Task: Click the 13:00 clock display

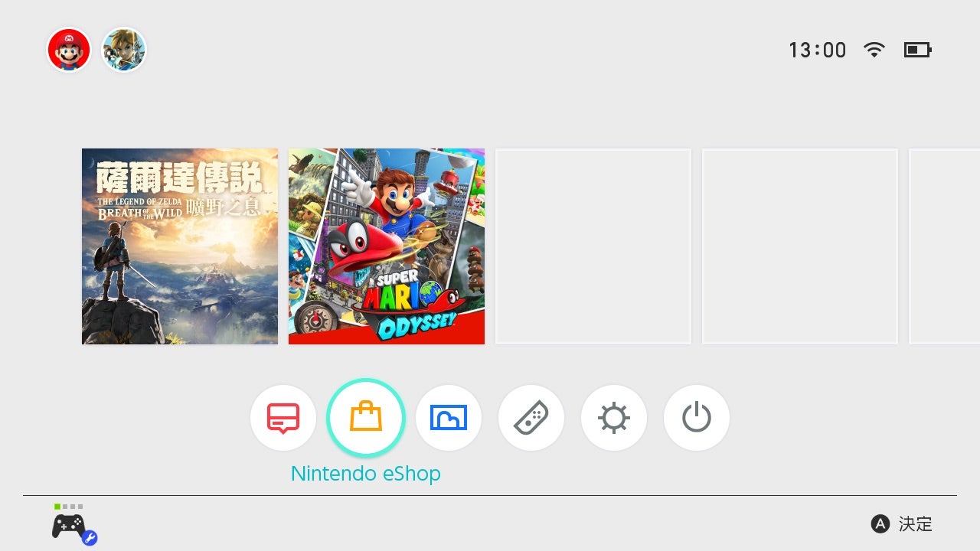Action: point(818,51)
